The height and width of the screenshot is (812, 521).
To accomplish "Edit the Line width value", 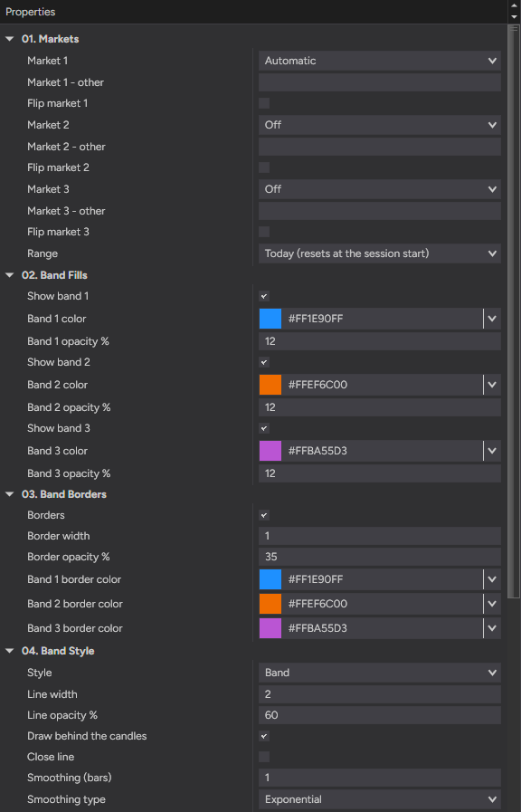I will [x=379, y=694].
